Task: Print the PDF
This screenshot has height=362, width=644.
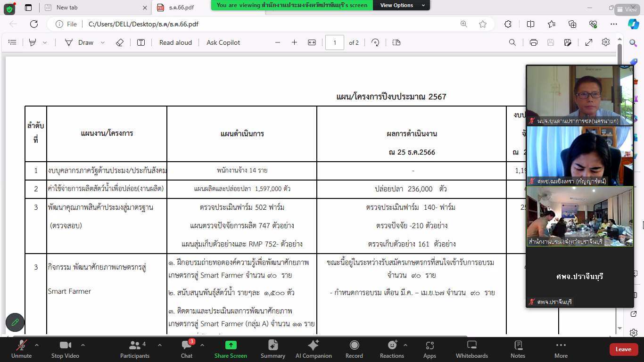Action: [534, 42]
